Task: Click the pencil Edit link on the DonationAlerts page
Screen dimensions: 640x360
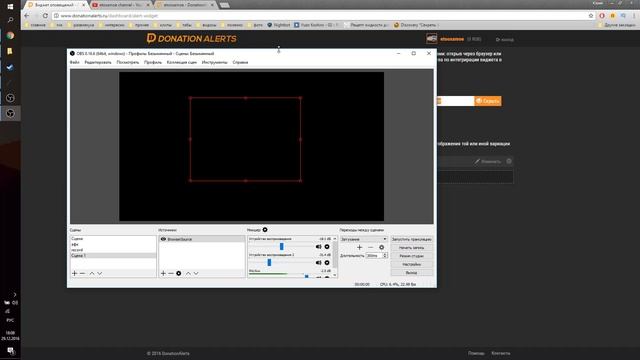Action: point(488,161)
